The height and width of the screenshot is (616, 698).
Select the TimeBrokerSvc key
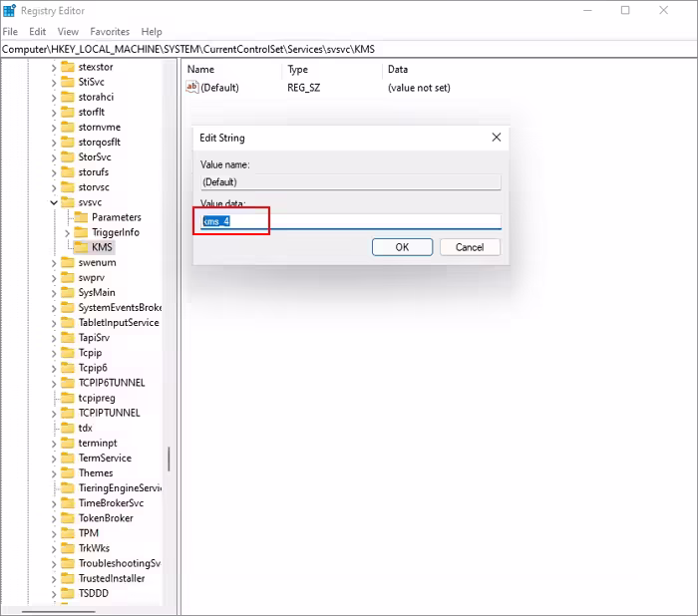[x=111, y=503]
